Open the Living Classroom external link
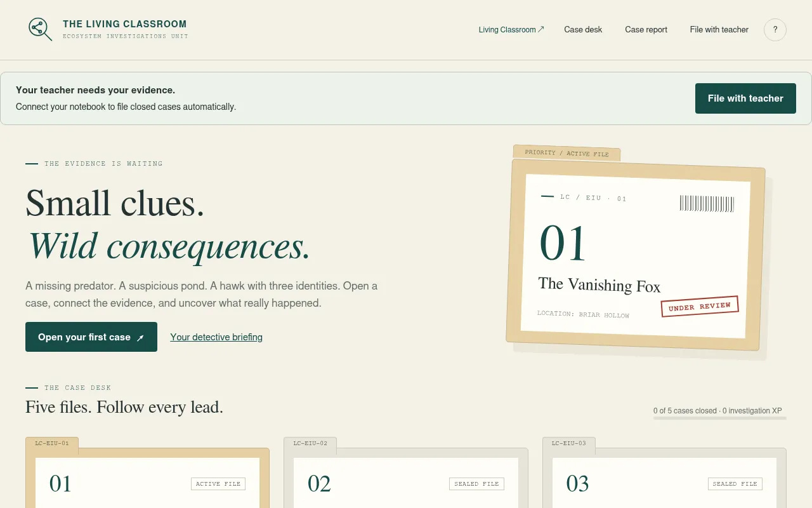Viewport: 812px width, 508px height. (x=511, y=30)
